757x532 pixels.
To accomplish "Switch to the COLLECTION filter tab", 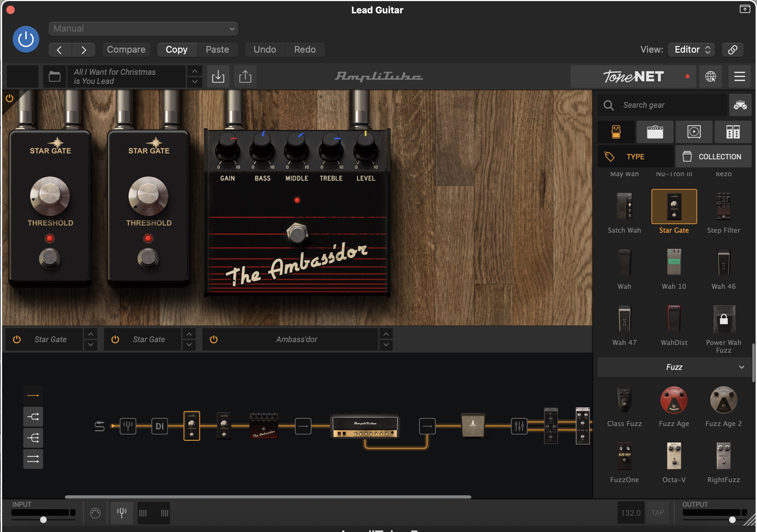I will click(x=713, y=157).
